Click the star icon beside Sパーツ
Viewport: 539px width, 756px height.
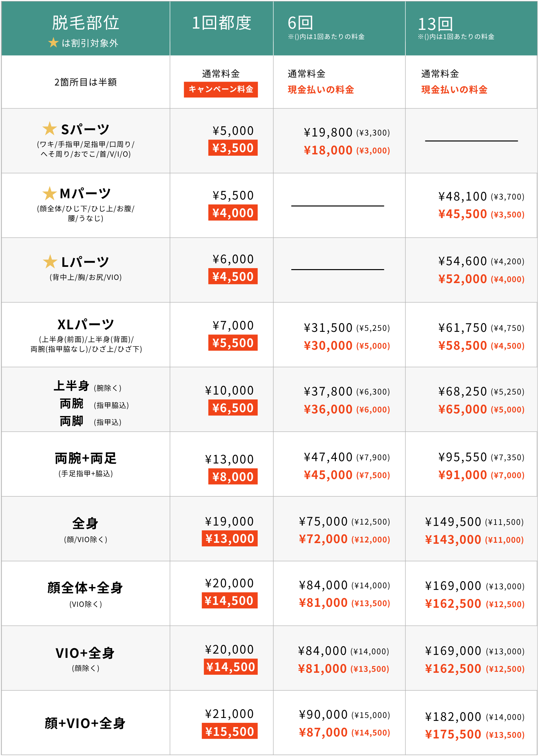50,128
